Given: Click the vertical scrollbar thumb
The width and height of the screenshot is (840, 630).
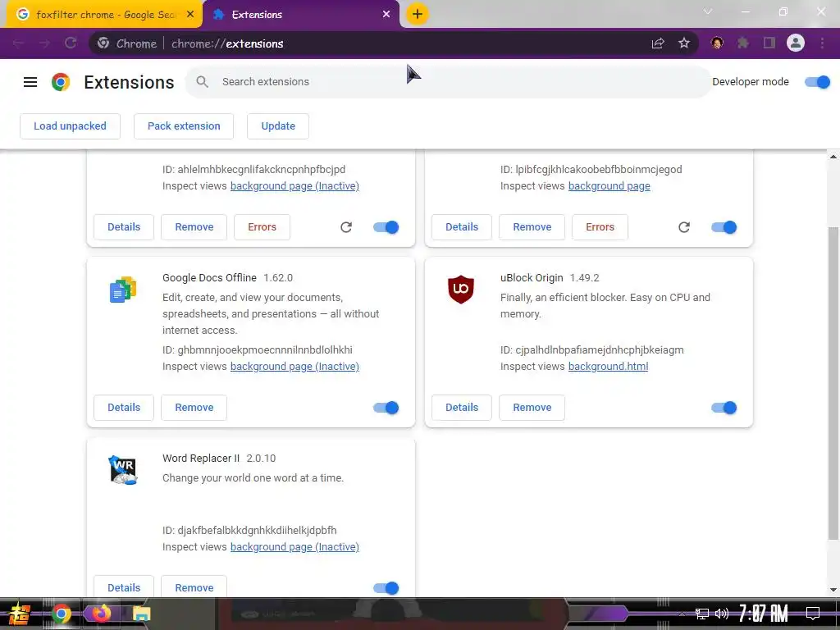Looking at the screenshot, I should (833, 383).
